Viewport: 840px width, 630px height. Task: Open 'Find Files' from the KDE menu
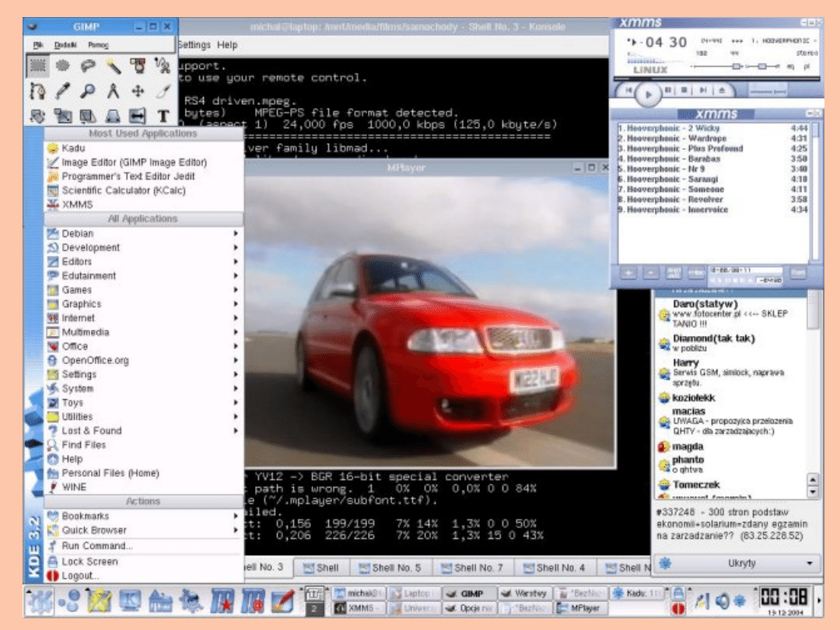click(x=144, y=445)
